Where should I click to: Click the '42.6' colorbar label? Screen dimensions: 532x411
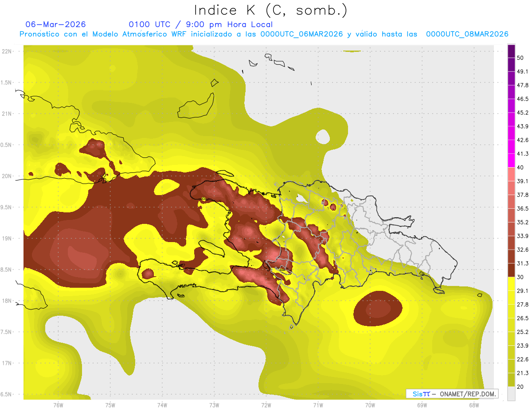tap(523, 140)
